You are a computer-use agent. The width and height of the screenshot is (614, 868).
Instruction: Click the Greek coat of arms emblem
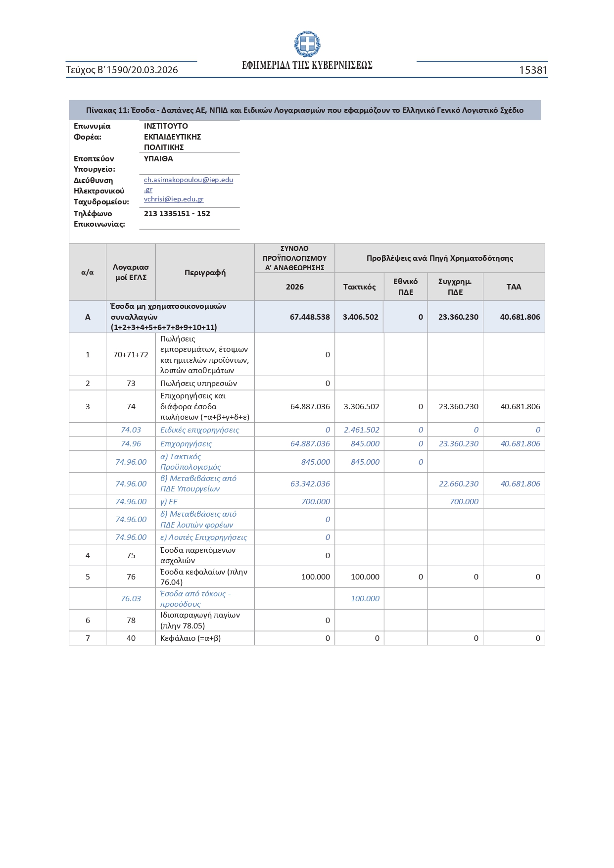pos(307,44)
